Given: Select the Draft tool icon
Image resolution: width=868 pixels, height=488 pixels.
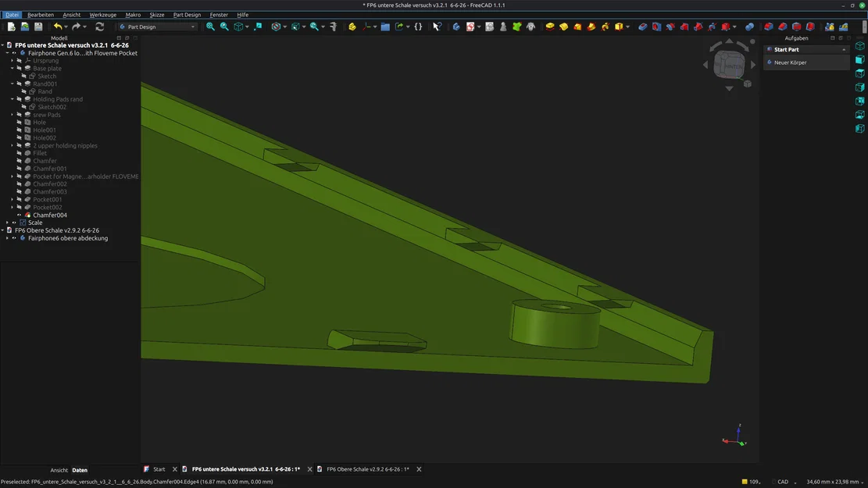Looking at the screenshot, I should 797,27.
